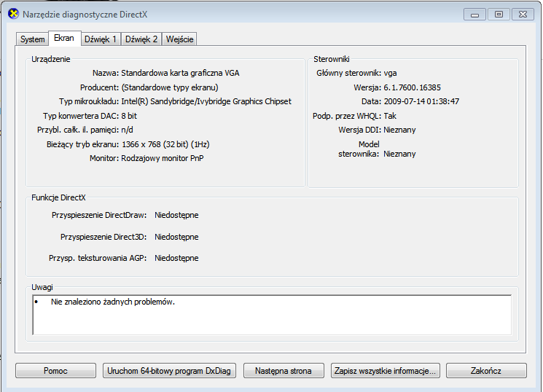Click the 'Narzędzie diagnostyczne DirectX' title text
This screenshot has width=543, height=392.
(85, 15)
